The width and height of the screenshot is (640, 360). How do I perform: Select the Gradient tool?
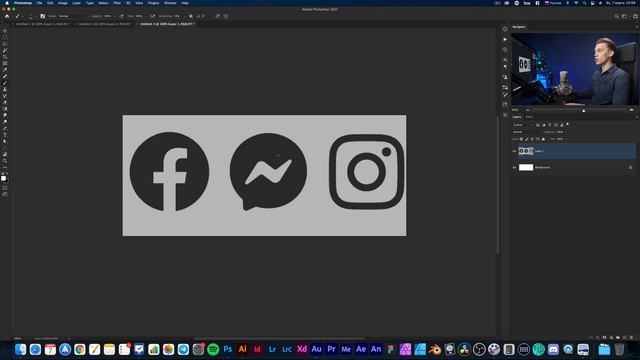(5, 109)
